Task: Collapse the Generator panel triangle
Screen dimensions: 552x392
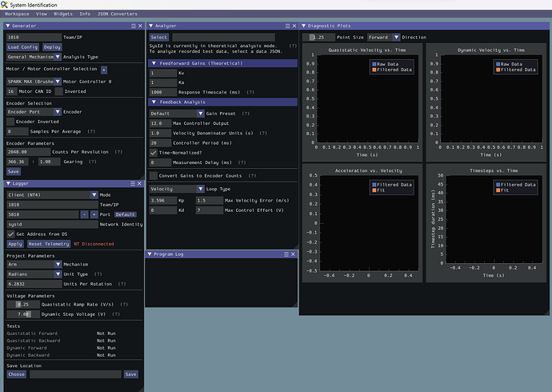Action: tap(8, 26)
